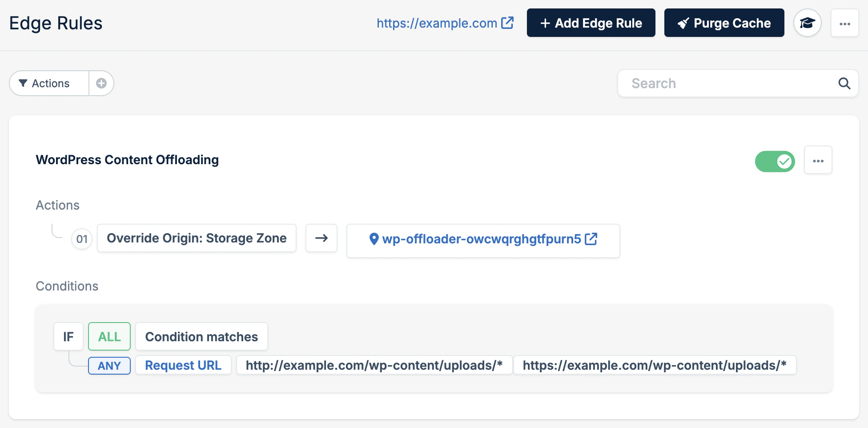
Task: Open the Actions filter dropdown
Action: [x=48, y=83]
